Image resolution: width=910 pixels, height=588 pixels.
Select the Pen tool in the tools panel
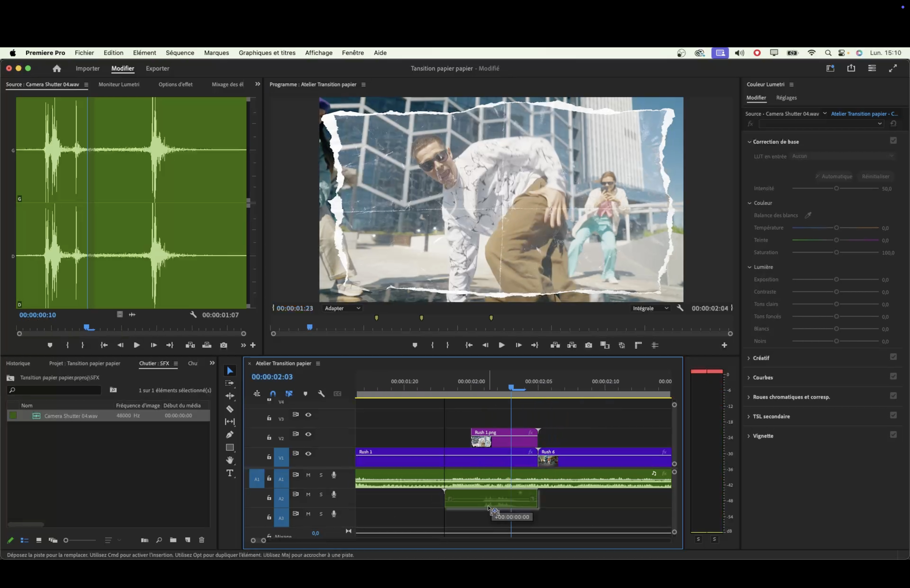[x=229, y=434]
